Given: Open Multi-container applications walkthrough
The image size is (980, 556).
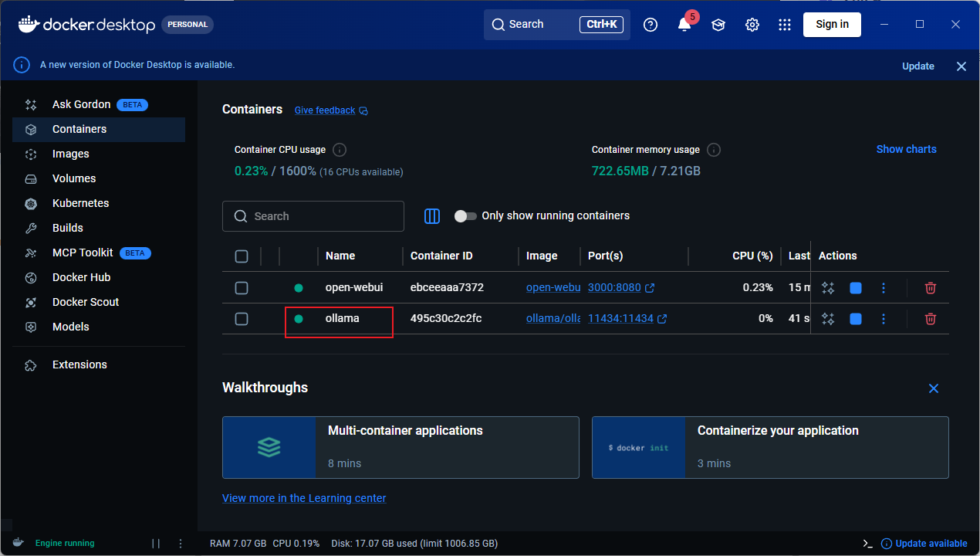Looking at the screenshot, I should [x=400, y=448].
